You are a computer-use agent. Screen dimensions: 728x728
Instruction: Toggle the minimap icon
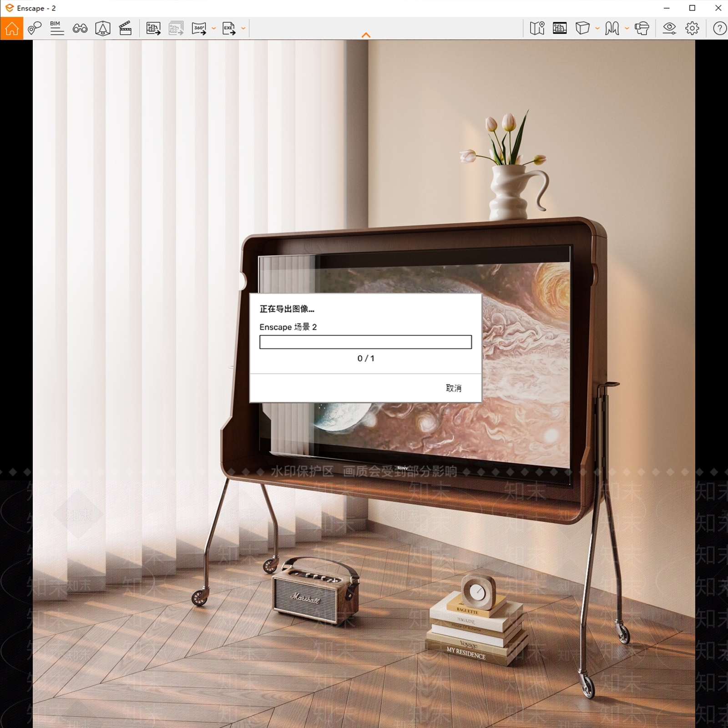(537, 28)
